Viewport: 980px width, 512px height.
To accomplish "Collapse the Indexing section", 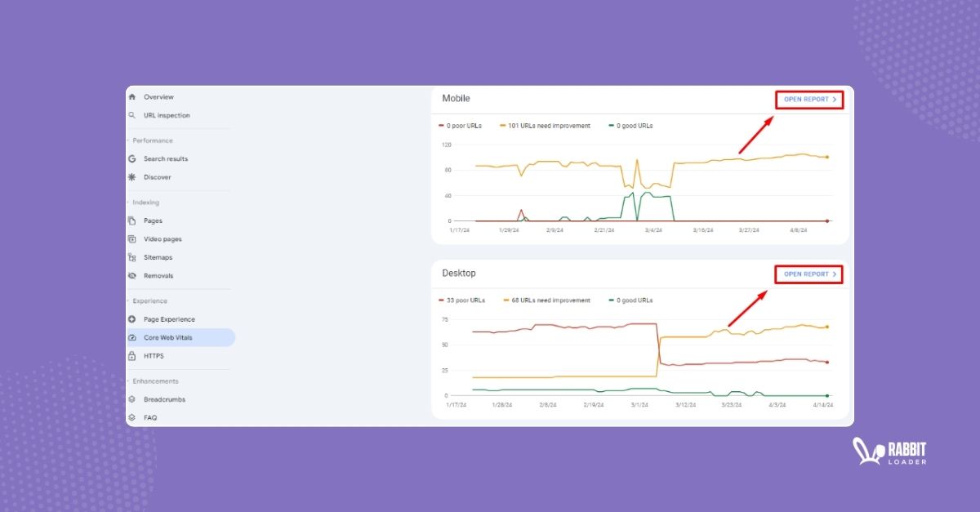I will point(145,202).
